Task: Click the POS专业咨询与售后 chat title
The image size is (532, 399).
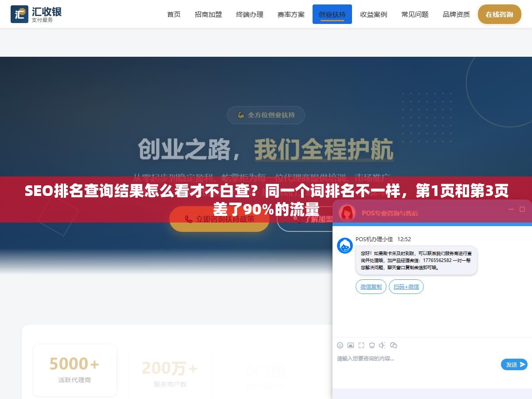Action: pos(390,213)
